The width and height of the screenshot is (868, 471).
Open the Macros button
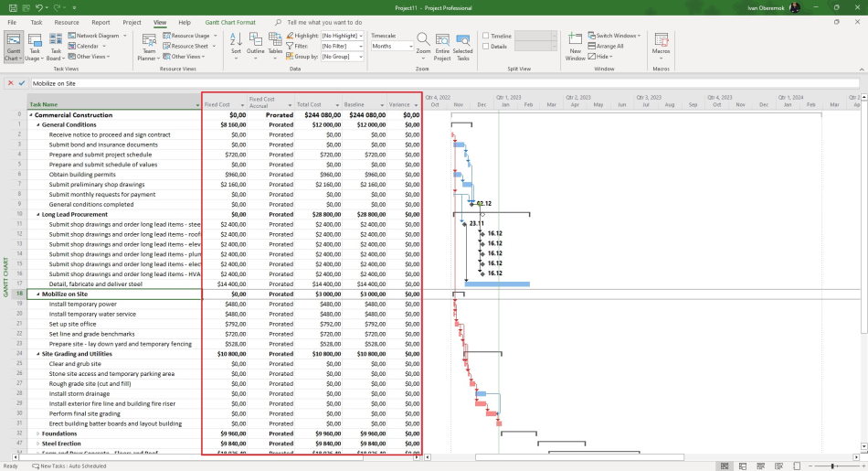point(661,47)
